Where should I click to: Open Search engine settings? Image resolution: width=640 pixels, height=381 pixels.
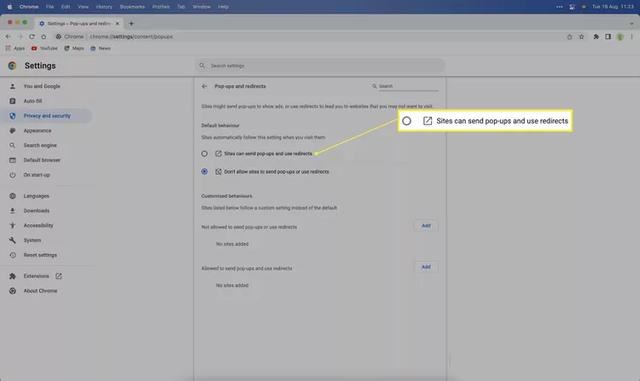click(40, 145)
